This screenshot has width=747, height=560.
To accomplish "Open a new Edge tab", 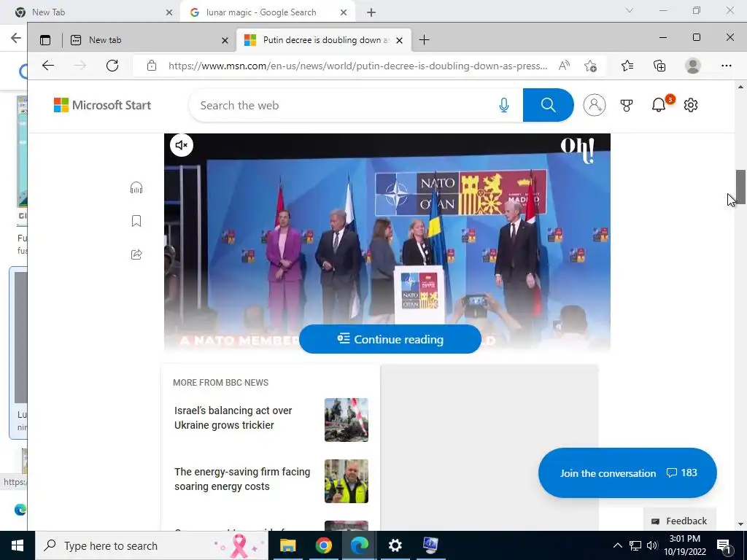I will click(424, 40).
